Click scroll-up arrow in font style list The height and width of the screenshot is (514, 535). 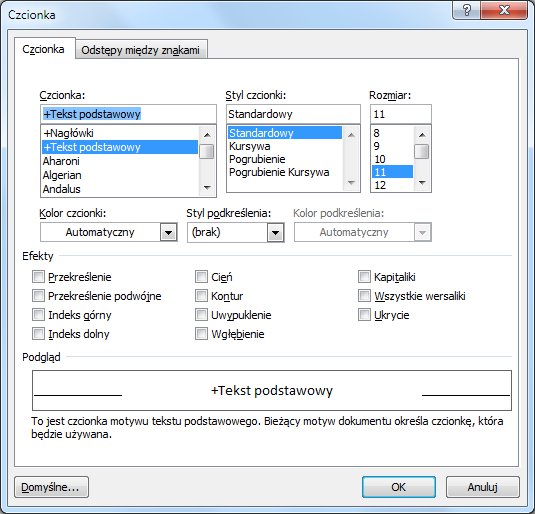pos(351,135)
